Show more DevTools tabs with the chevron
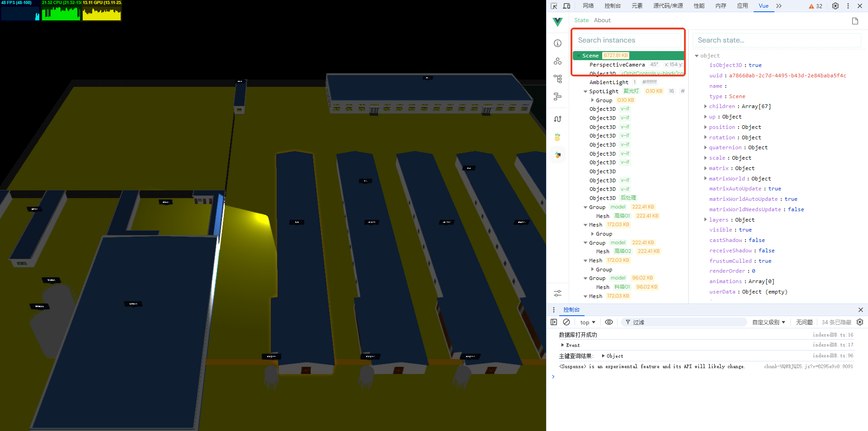This screenshot has height=431, width=868. pyautogui.click(x=779, y=6)
